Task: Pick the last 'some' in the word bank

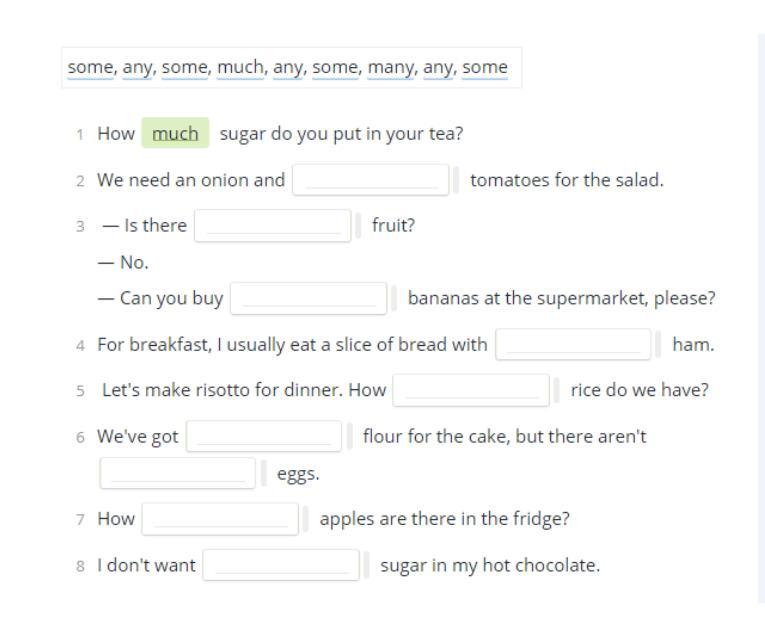Action: [x=485, y=67]
